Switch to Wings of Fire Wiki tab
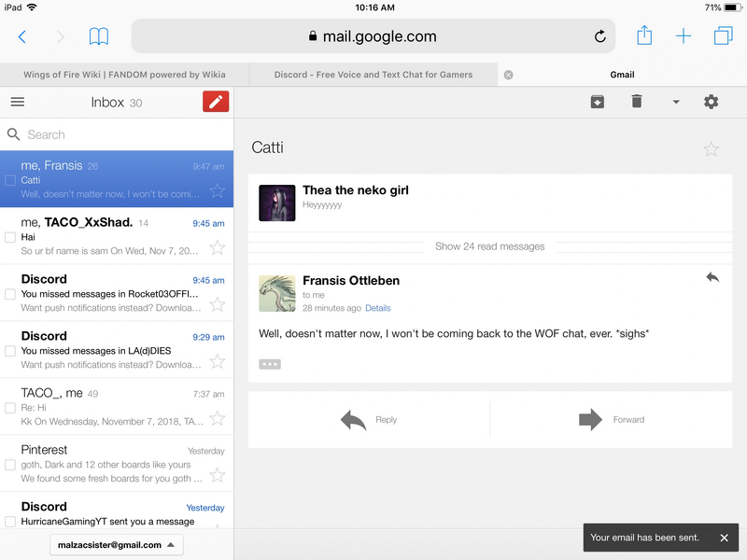 124,75
